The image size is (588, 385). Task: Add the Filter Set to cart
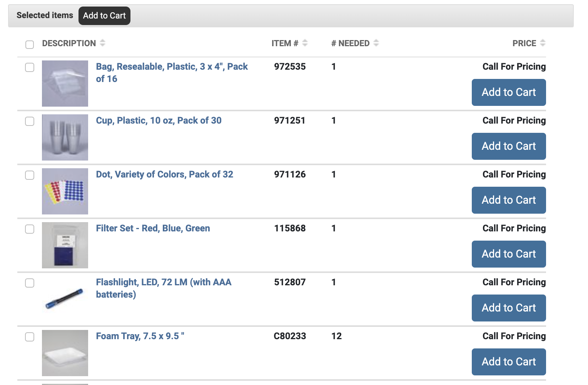(x=509, y=254)
